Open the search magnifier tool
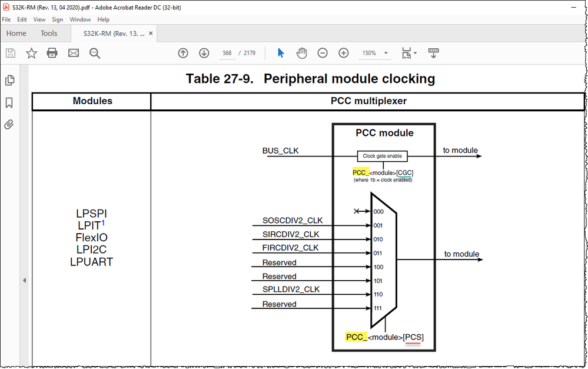The image size is (588, 369). click(x=94, y=53)
